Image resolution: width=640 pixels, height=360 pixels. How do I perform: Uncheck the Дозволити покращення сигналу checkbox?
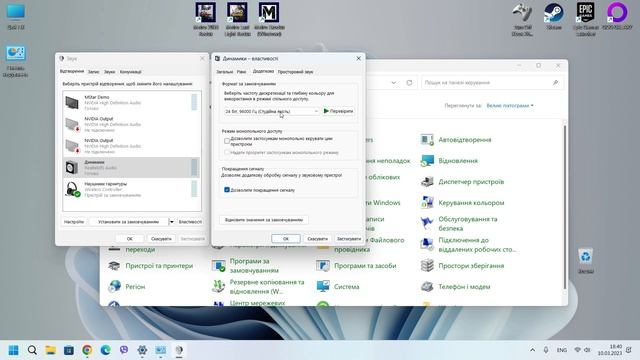point(227,190)
